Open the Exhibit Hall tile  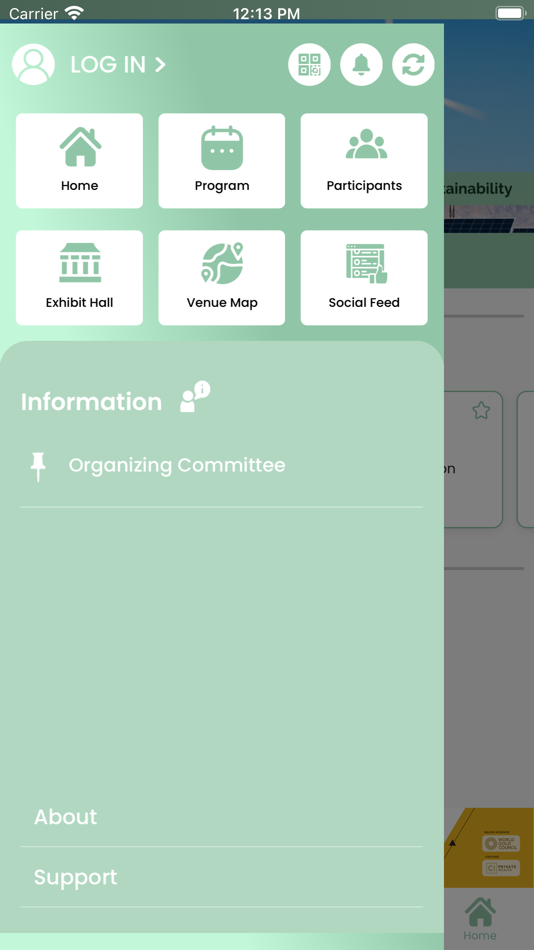point(79,277)
